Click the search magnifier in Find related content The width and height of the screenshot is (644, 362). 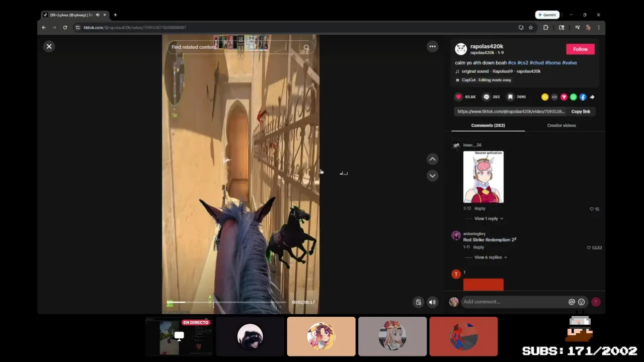pyautogui.click(x=306, y=47)
